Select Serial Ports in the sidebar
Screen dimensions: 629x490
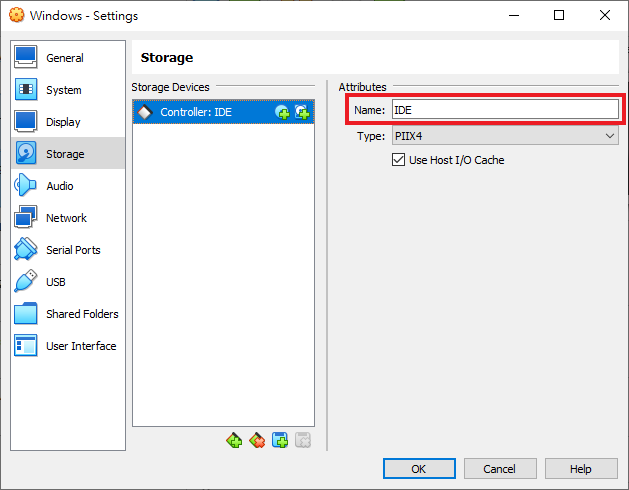73,250
